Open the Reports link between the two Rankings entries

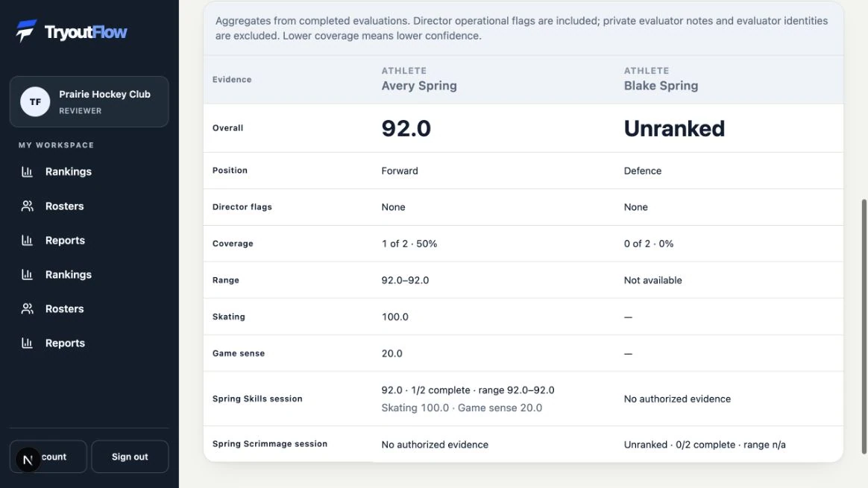pyautogui.click(x=65, y=240)
